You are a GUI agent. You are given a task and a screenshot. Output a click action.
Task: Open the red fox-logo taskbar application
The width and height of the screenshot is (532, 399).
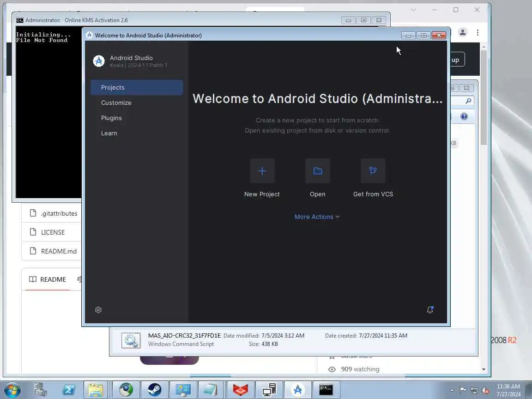(x=241, y=390)
